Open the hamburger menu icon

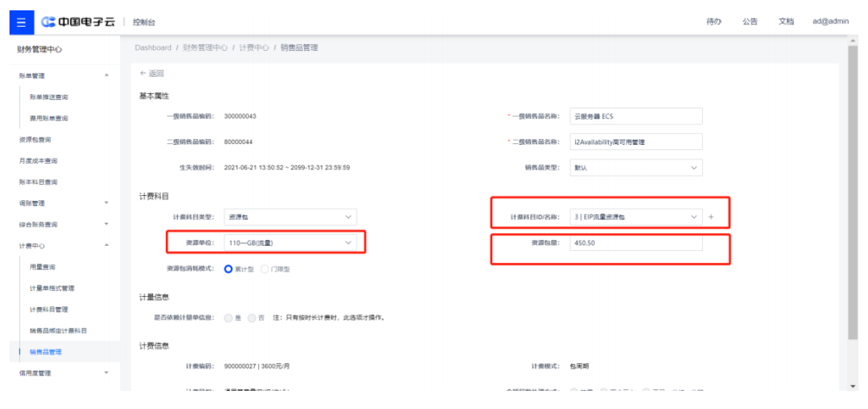[17, 21]
